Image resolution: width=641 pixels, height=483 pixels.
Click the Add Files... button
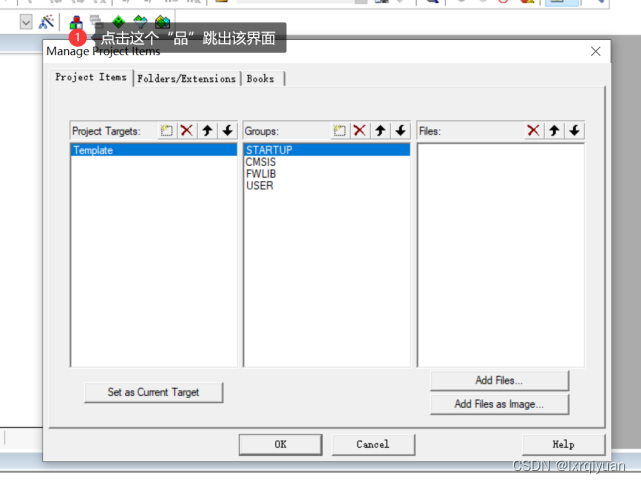pyautogui.click(x=499, y=380)
